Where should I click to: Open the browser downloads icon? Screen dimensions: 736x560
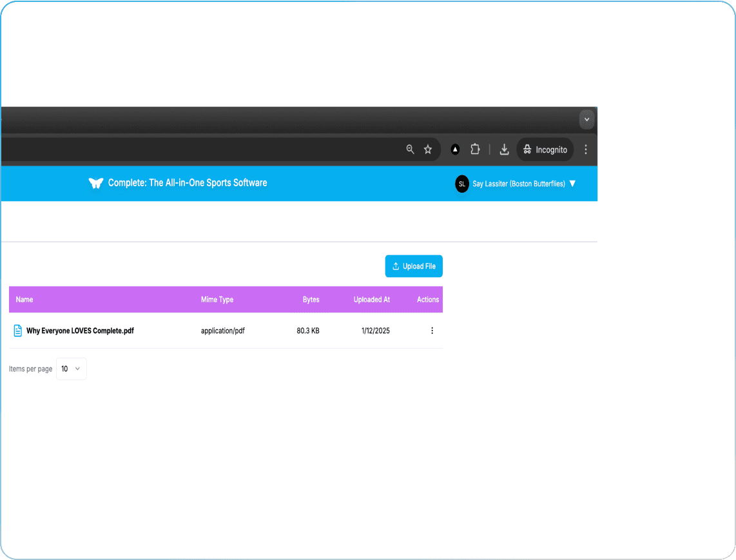click(x=504, y=150)
